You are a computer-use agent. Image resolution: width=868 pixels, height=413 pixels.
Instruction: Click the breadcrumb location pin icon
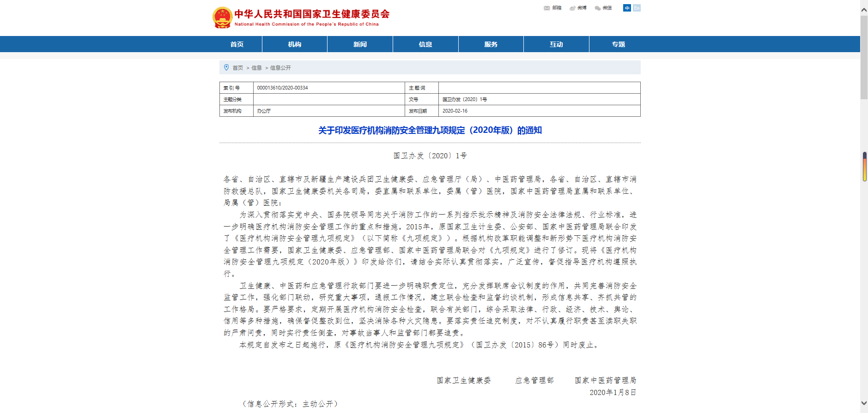click(226, 67)
